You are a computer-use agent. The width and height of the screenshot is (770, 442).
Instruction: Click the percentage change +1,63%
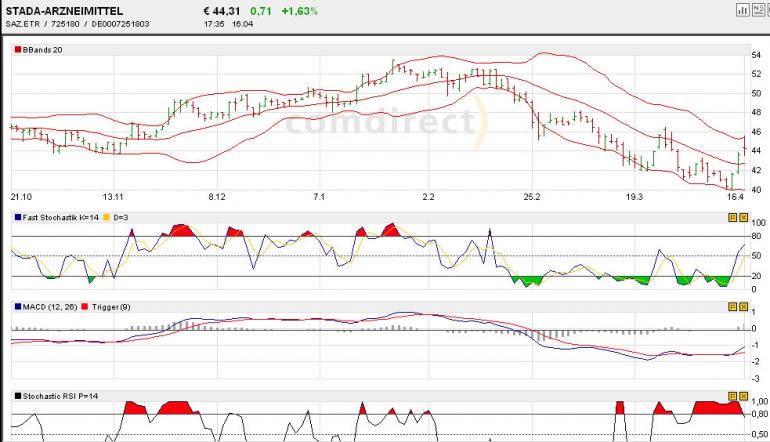pyautogui.click(x=299, y=11)
